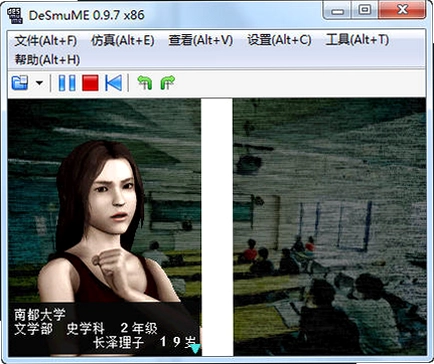Open the 查看(Alt+V) menu

click(201, 40)
